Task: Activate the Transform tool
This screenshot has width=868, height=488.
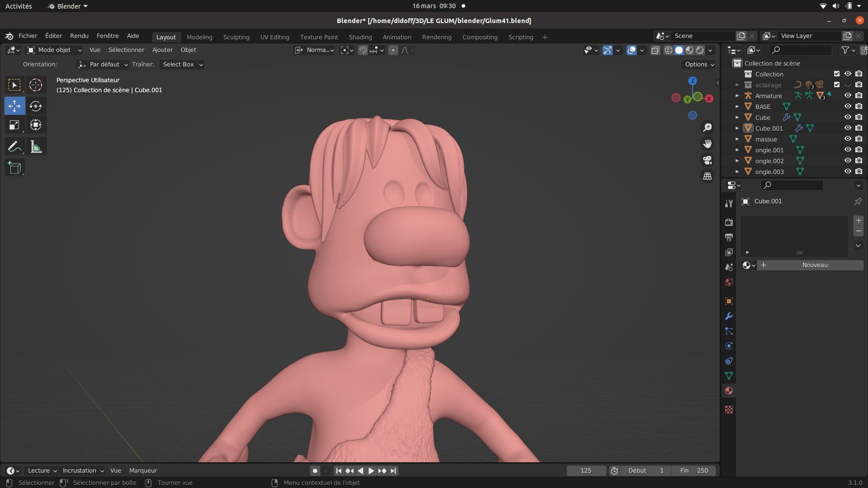Action: 36,125
